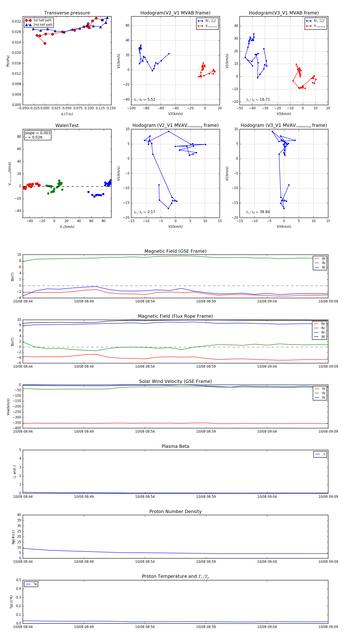Click the 'Vz' legend entry
The image size is (351, 644).
pos(320,398)
